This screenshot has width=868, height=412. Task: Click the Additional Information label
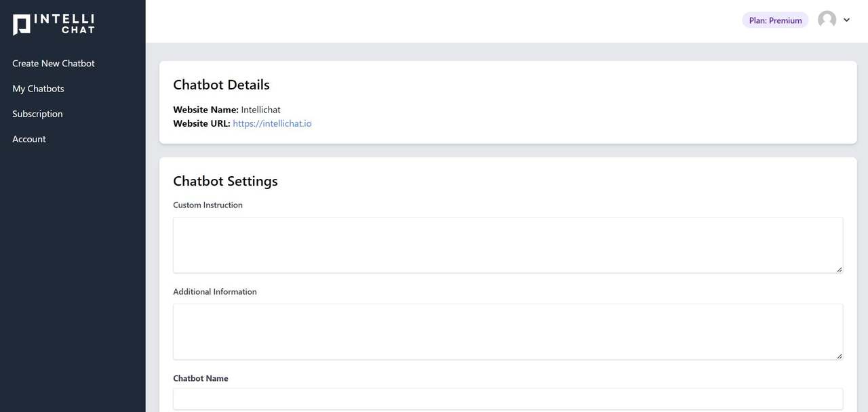click(x=215, y=291)
